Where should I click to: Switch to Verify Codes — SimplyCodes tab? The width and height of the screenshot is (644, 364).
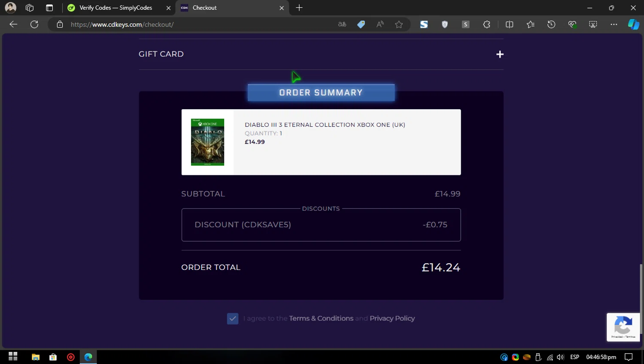pyautogui.click(x=115, y=8)
